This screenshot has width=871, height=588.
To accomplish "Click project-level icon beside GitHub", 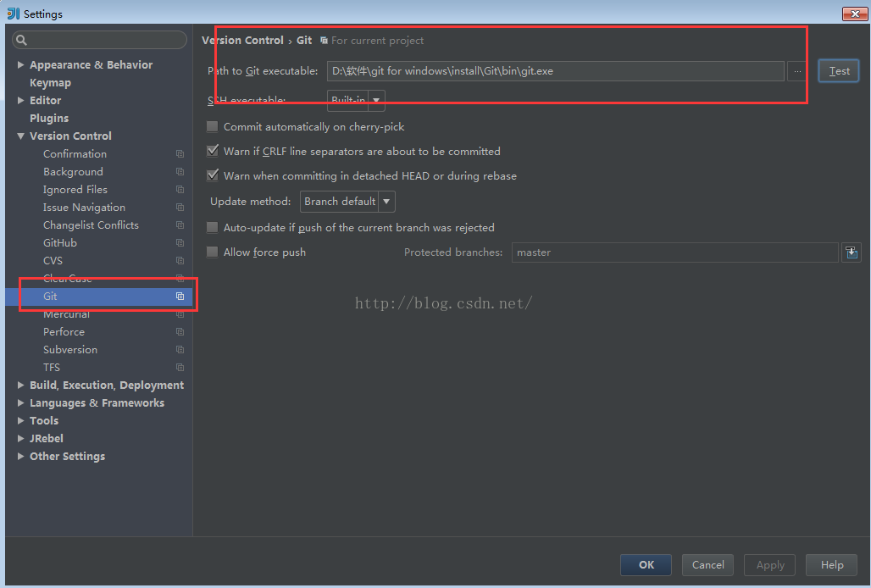I will coord(180,243).
